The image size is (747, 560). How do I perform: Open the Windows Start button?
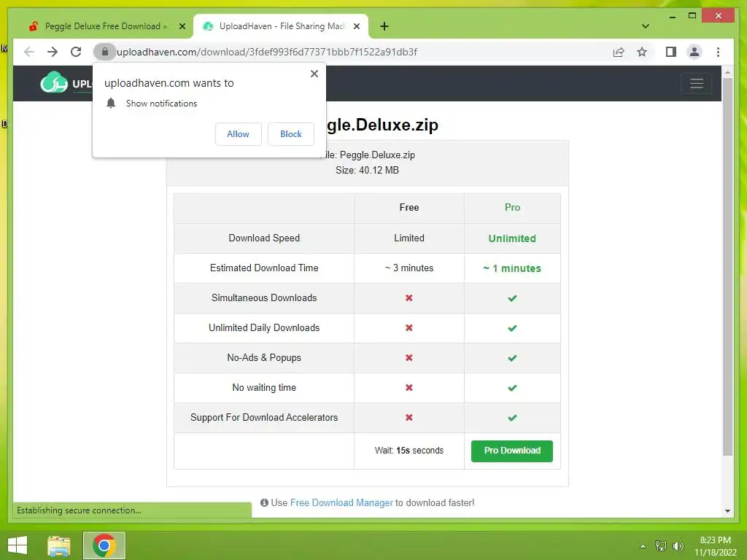(18, 545)
